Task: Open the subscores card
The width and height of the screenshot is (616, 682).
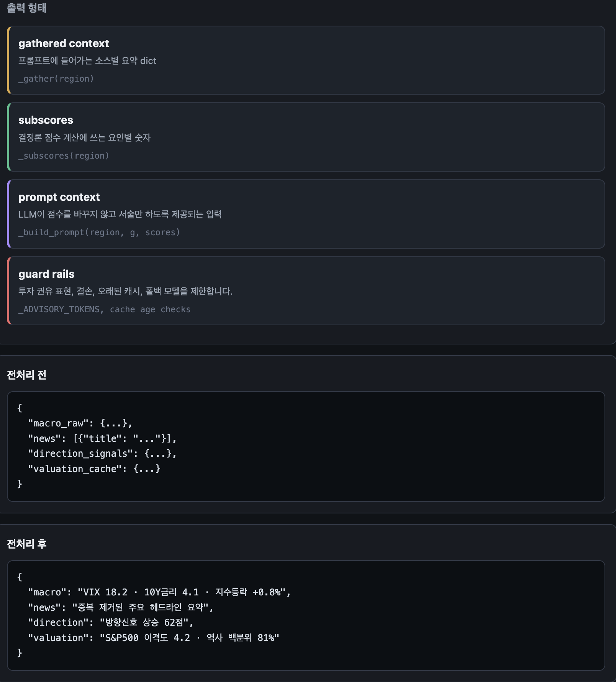Action: click(306, 137)
